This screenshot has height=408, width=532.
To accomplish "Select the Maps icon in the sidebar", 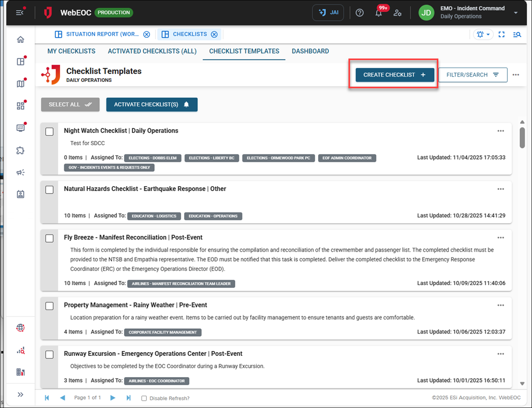I will pos(20,84).
